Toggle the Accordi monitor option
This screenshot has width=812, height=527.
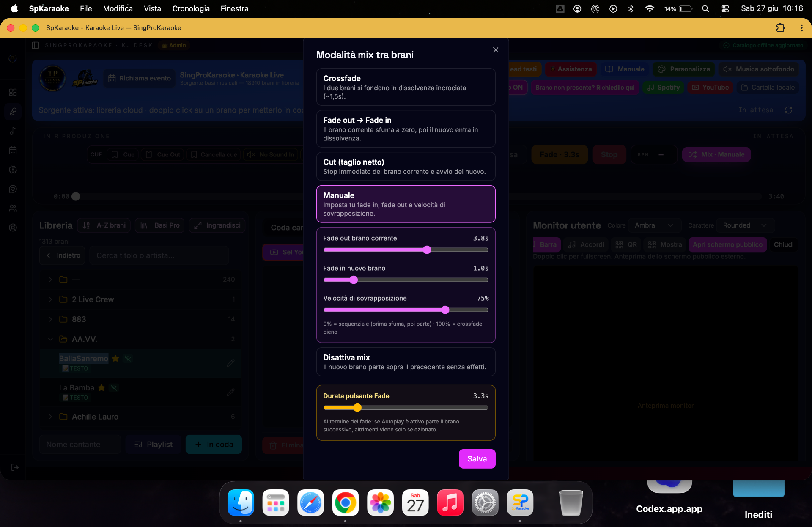point(586,244)
